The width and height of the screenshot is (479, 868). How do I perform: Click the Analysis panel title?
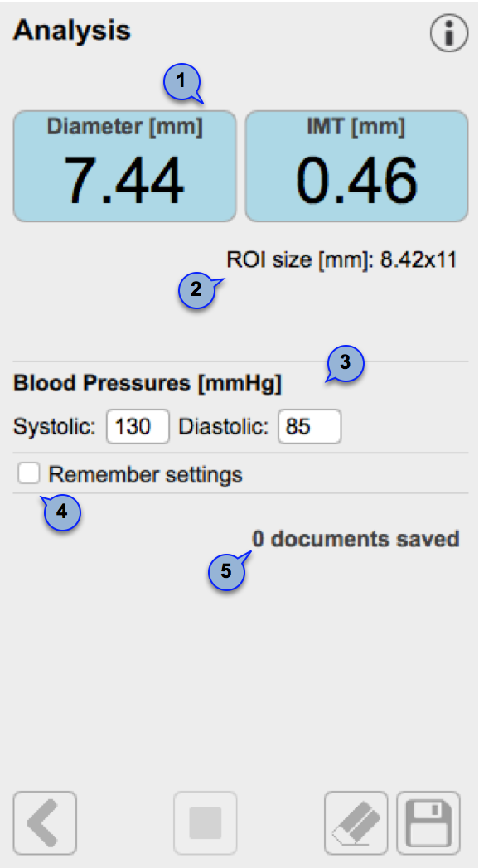72,31
